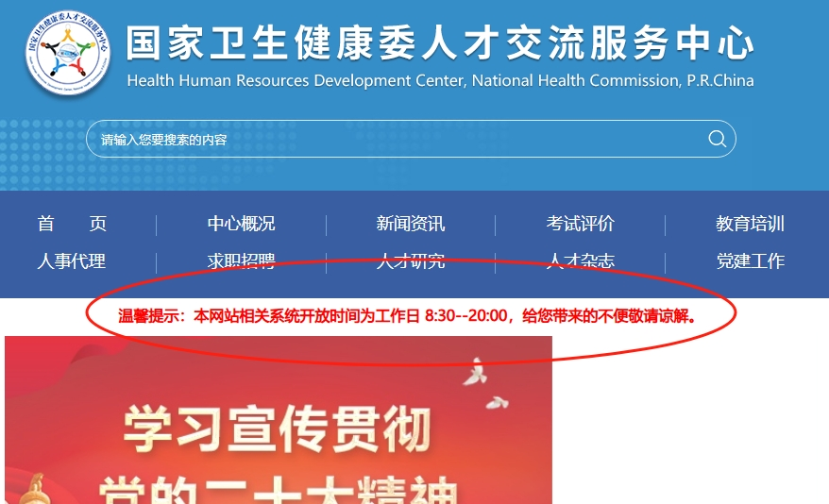
Task: Open the 中心概况 menu item
Action: tap(241, 224)
